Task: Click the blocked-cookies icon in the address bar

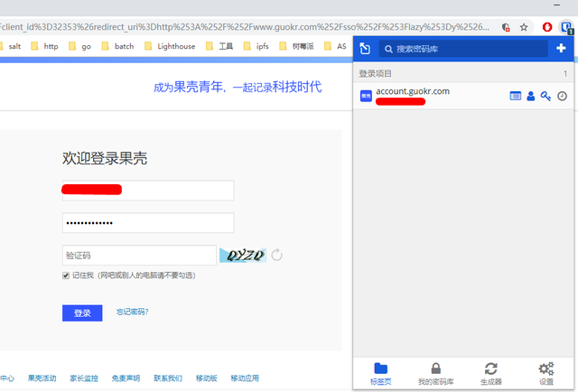Action: tap(506, 27)
